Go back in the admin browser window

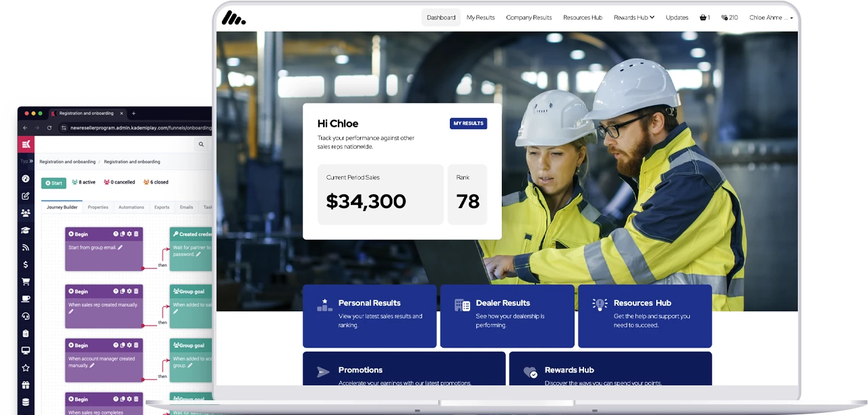coord(26,127)
